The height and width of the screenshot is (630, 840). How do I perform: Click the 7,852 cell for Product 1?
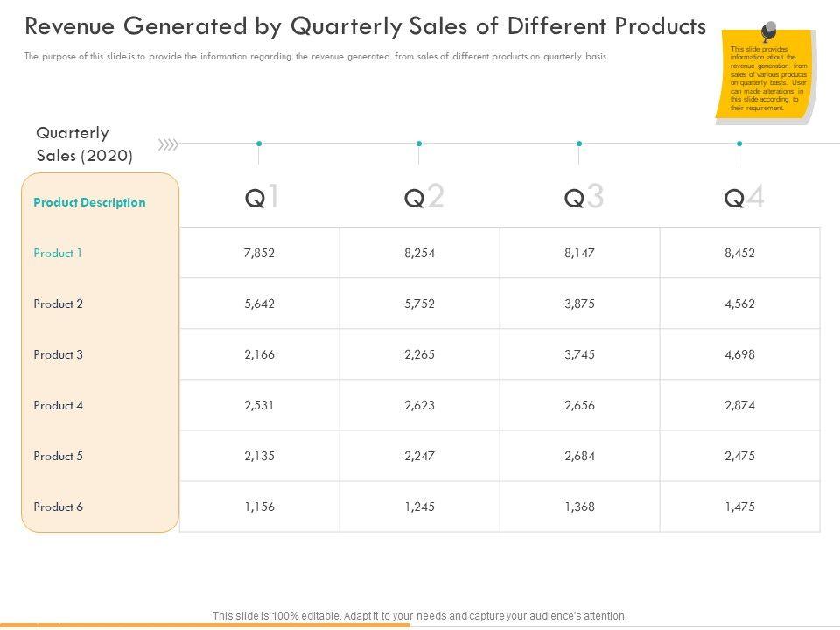coord(260,253)
